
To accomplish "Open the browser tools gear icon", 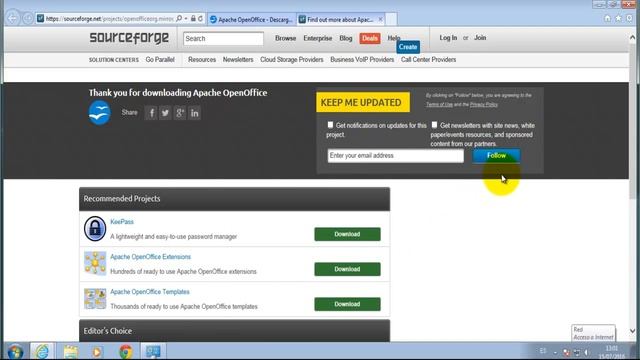I will [x=629, y=18].
